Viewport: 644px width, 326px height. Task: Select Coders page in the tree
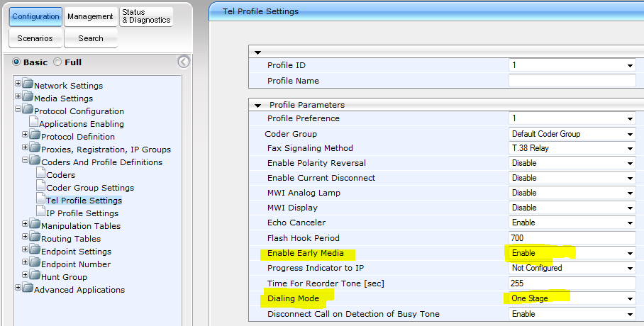pos(61,175)
